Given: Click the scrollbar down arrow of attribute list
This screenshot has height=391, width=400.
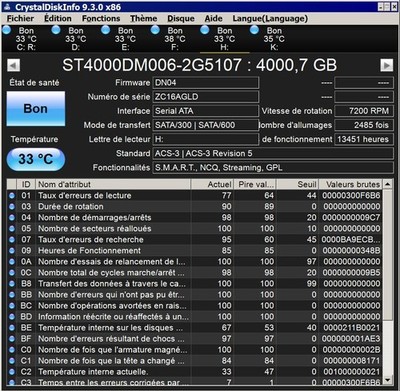Looking at the screenshot, I should pyautogui.click(x=387, y=380).
